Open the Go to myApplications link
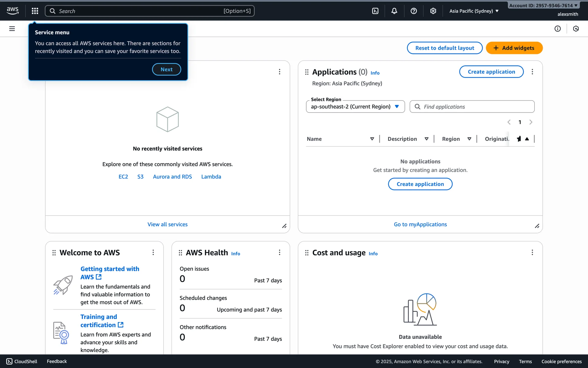 [x=420, y=224]
